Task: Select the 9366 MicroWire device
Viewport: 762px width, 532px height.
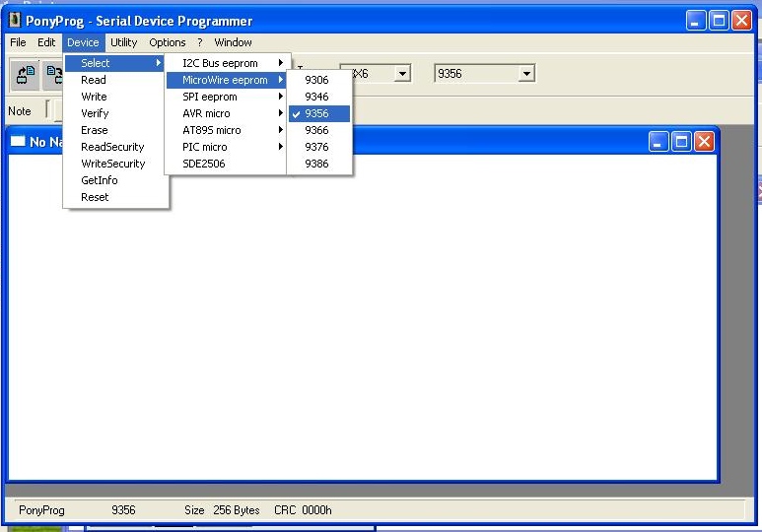Action: click(319, 130)
